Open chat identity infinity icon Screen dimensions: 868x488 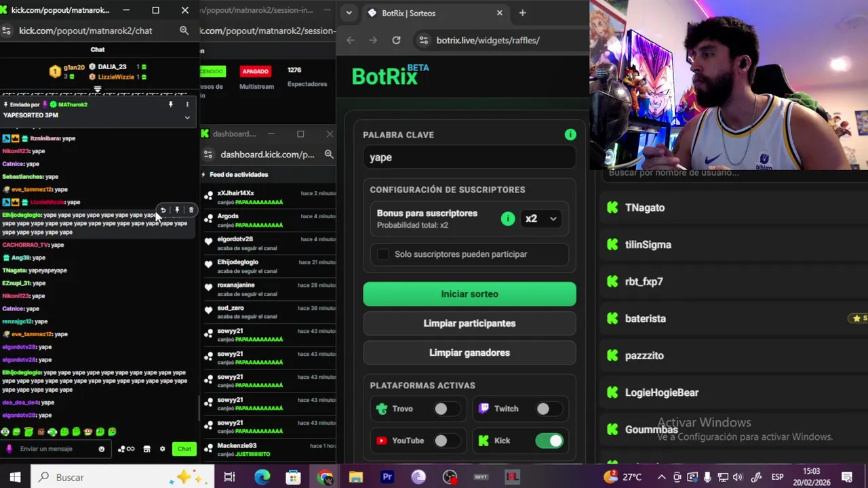tap(126, 449)
